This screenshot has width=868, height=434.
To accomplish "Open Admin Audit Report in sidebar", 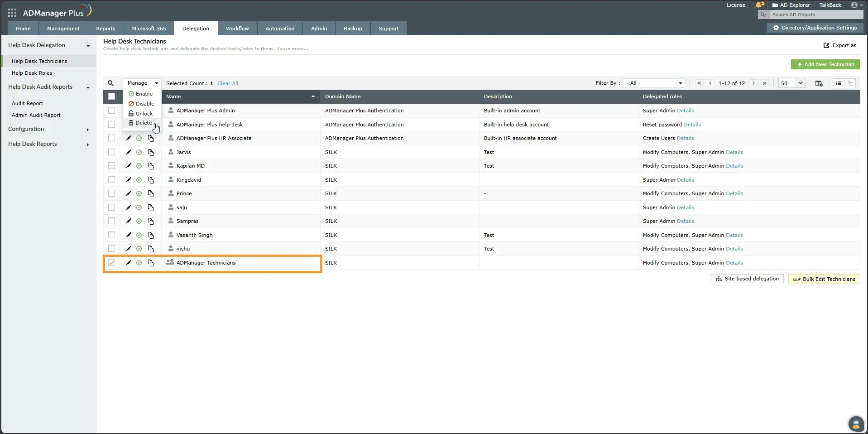I will tap(36, 115).
